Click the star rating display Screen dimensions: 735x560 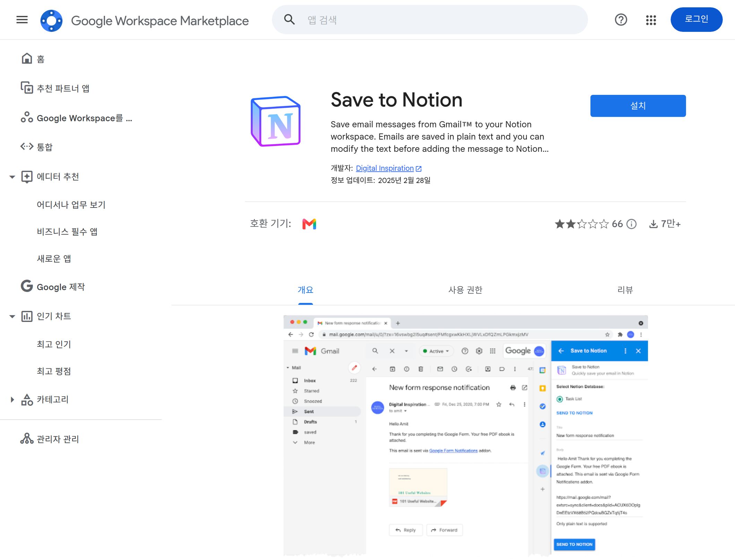tap(582, 224)
